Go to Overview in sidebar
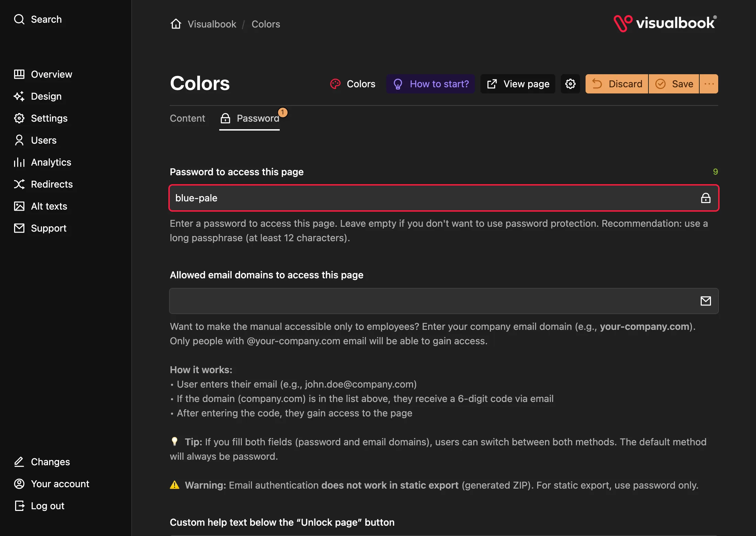This screenshot has height=536, width=756. coord(43,74)
